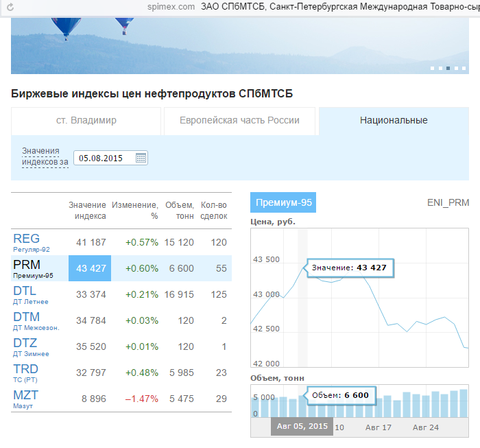The width and height of the screenshot is (480, 448).
Task: Switch to the ст. Владимир tab
Action: (x=86, y=121)
